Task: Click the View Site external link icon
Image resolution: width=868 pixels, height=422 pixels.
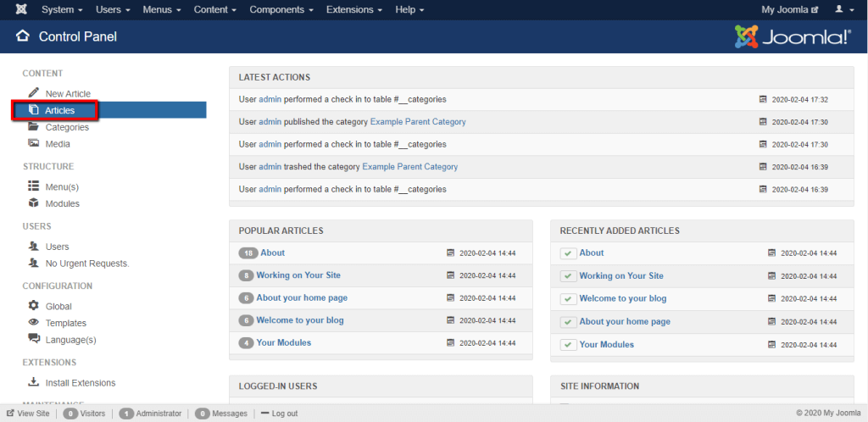Action: pyautogui.click(x=10, y=414)
